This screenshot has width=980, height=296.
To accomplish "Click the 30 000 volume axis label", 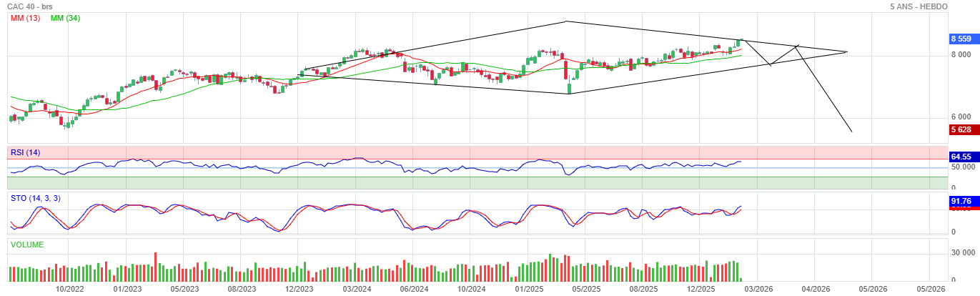I will (x=963, y=252).
